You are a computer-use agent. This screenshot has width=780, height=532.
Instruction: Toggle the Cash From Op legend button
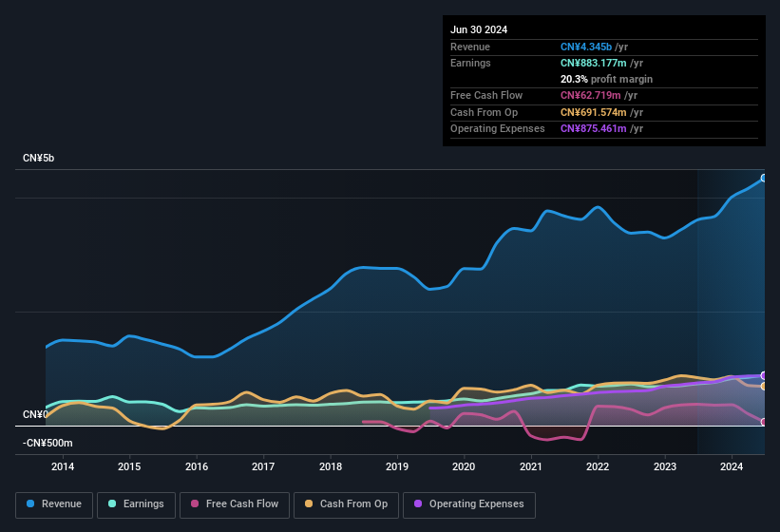click(x=346, y=504)
